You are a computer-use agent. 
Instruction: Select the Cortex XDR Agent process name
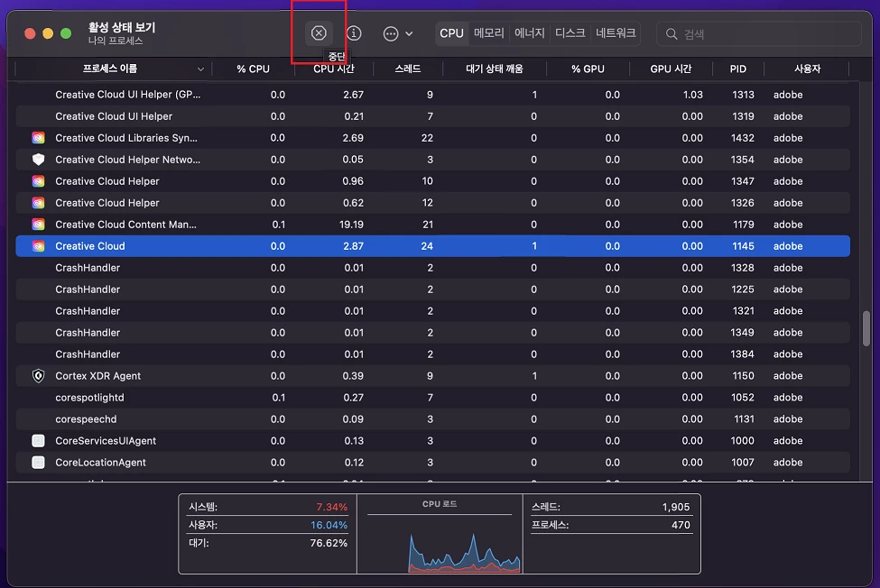(x=98, y=376)
